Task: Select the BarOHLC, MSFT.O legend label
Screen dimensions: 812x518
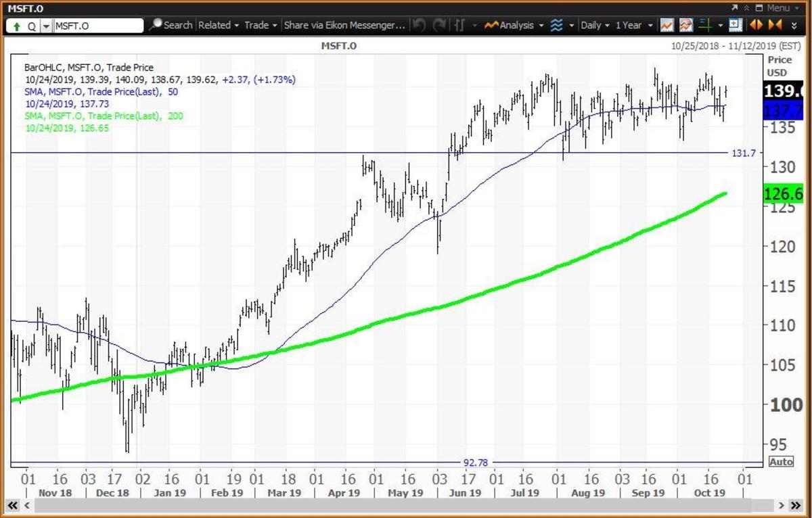Action: 89,68
